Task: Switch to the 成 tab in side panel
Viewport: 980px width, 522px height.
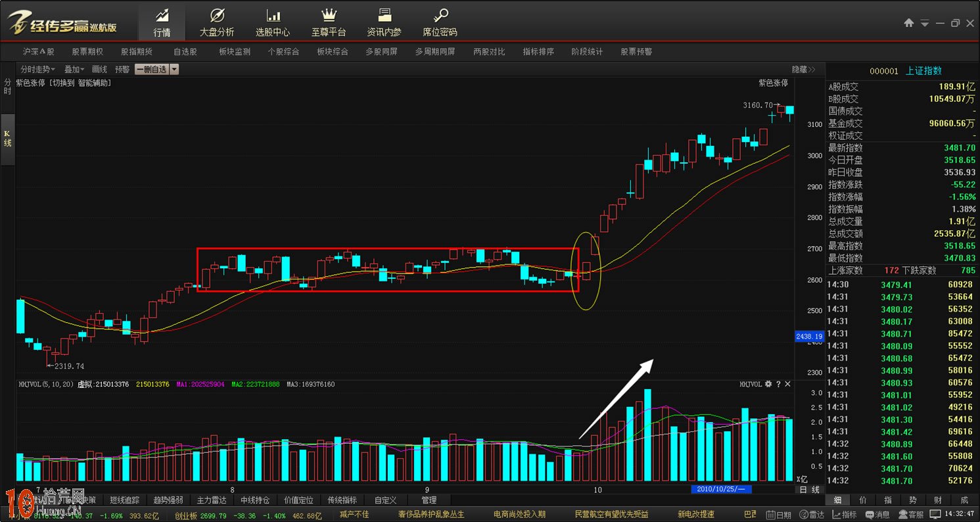Action: coord(964,500)
